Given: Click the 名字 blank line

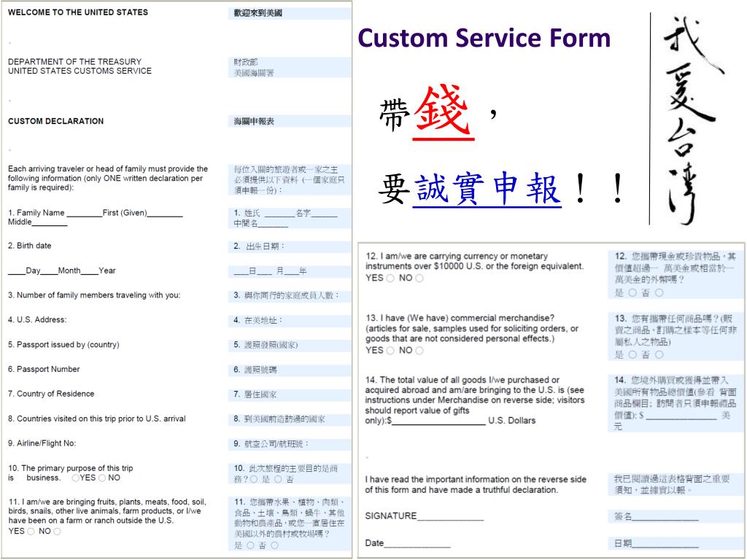Looking at the screenshot, I should (325, 214).
